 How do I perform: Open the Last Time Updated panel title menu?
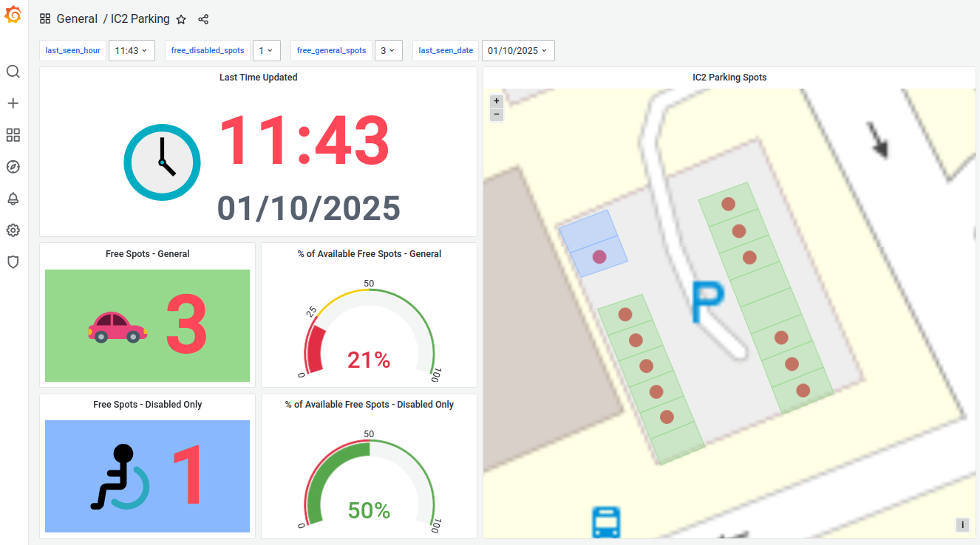259,78
